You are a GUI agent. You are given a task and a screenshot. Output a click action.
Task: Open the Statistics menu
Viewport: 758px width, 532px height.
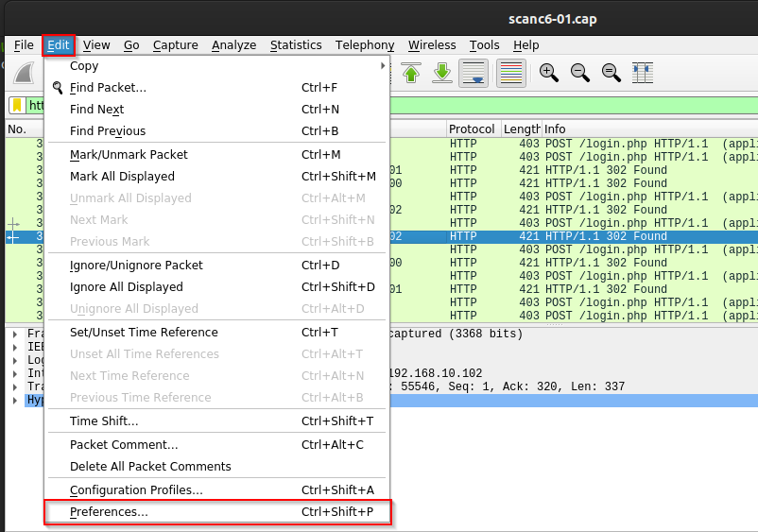coord(296,45)
